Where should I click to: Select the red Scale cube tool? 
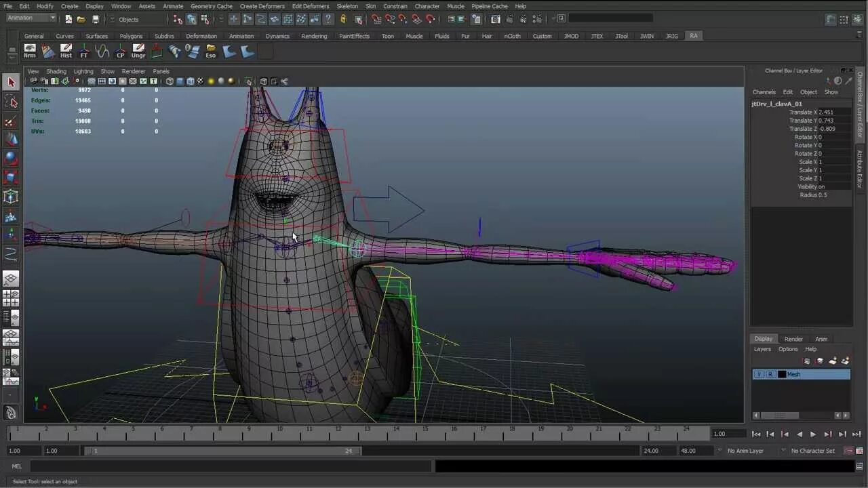(11, 178)
